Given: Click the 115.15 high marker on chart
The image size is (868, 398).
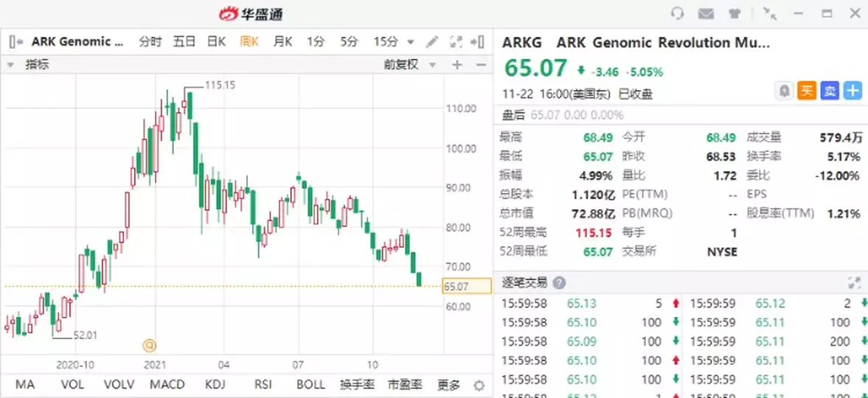Looking at the screenshot, I should [x=221, y=85].
